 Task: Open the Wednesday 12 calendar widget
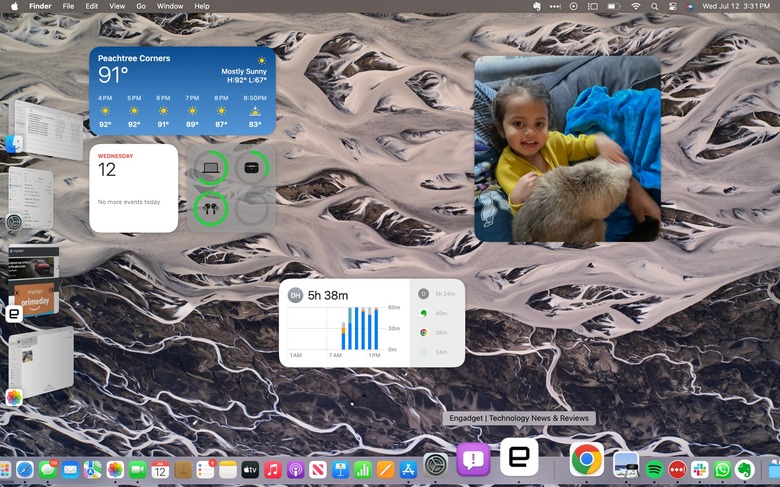(x=134, y=188)
